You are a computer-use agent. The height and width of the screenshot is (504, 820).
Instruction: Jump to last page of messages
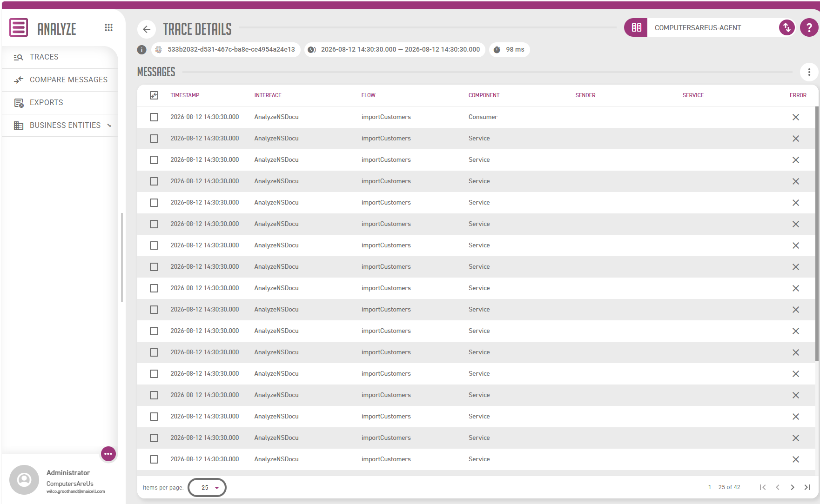(807, 487)
